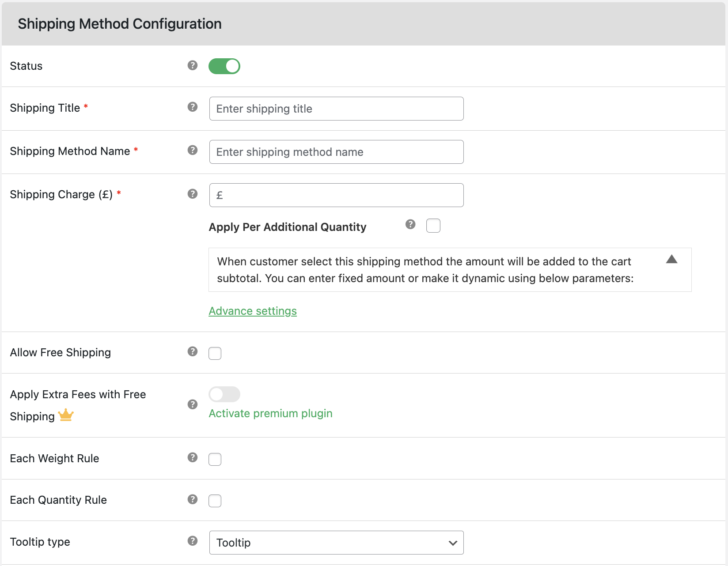Click the Apply Per Additional Quantity label
The height and width of the screenshot is (566, 728).
tap(288, 227)
